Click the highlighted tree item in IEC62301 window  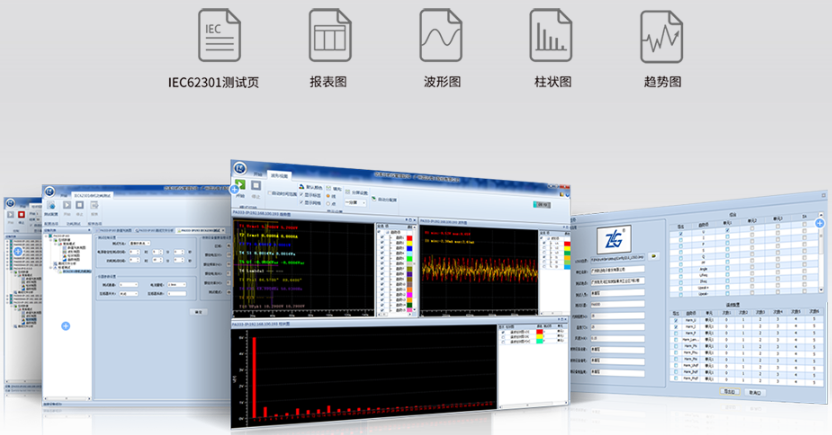tap(76, 271)
